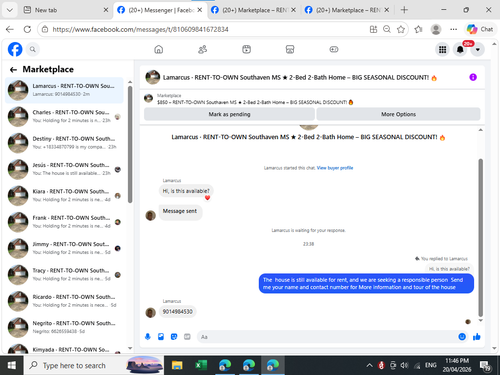Open the Facebook logo home link
Viewport: 500px width, 375px height.
(15, 49)
